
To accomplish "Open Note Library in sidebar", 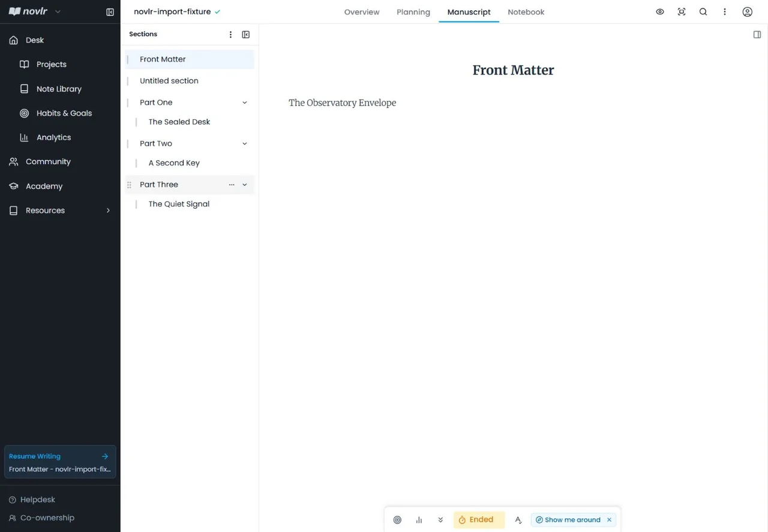I will point(50,89).
